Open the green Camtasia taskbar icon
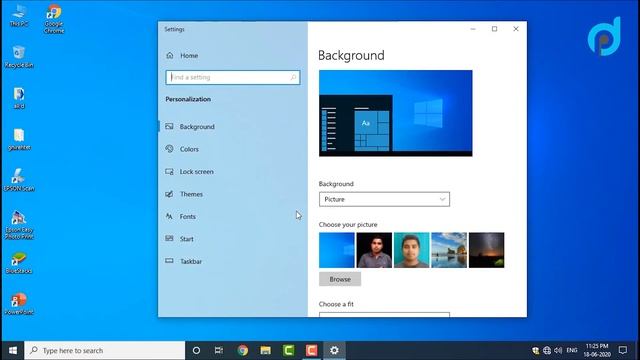This screenshot has height=360, width=640. [289, 350]
